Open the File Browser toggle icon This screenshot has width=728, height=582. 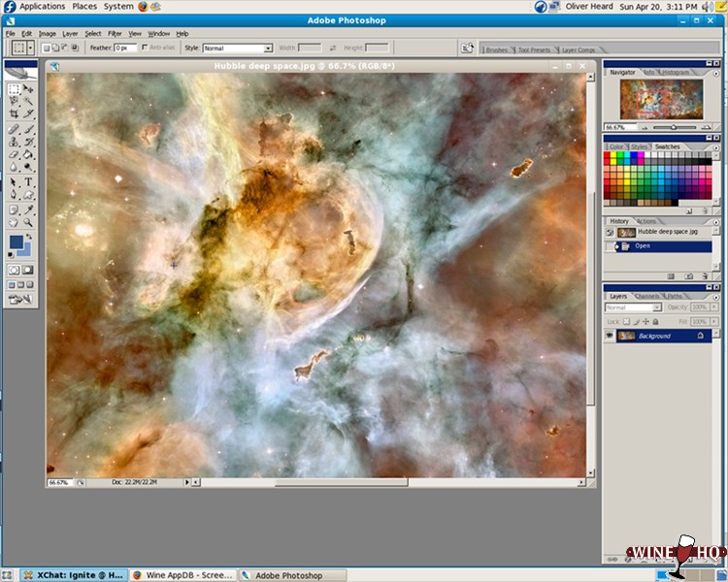tap(467, 48)
